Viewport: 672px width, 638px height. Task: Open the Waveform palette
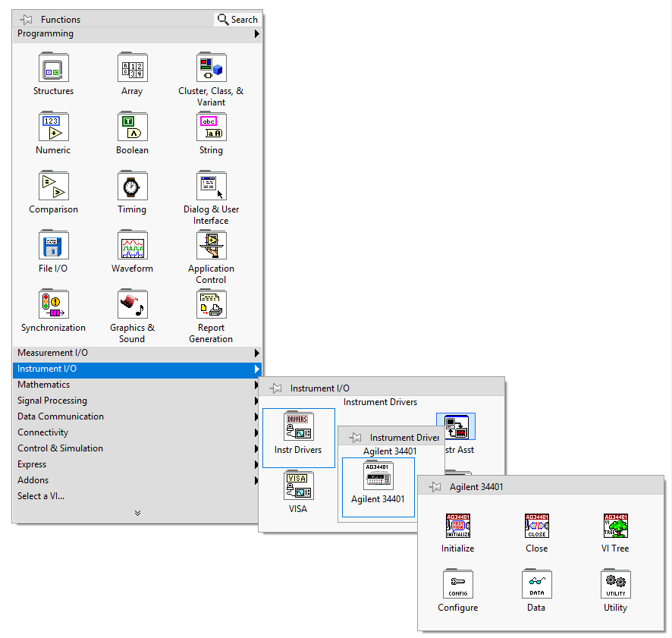pyautogui.click(x=132, y=246)
